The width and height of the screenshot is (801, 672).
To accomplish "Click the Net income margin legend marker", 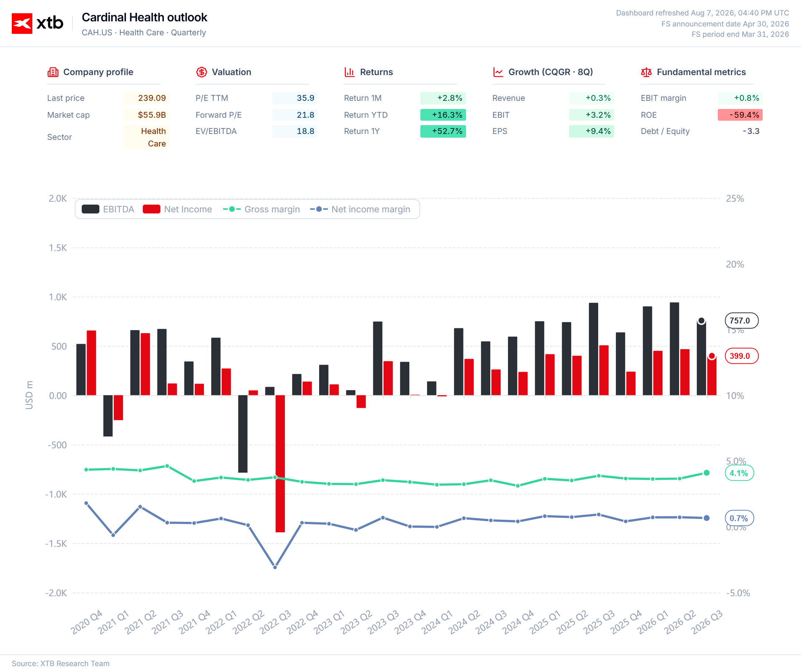I will pos(319,209).
